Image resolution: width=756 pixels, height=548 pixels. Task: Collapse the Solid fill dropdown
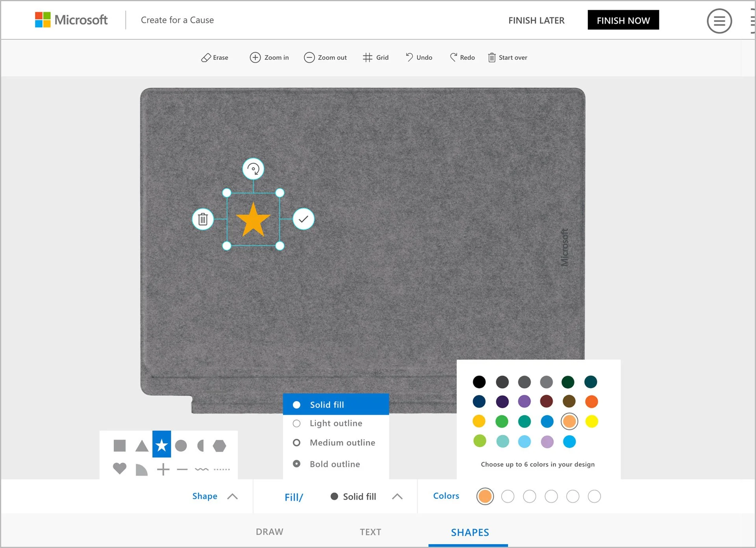coord(397,496)
